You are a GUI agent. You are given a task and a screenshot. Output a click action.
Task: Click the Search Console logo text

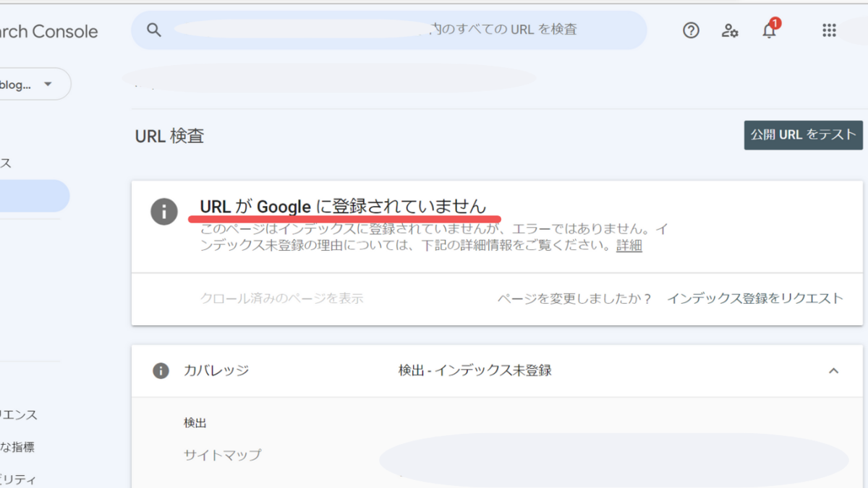[49, 31]
